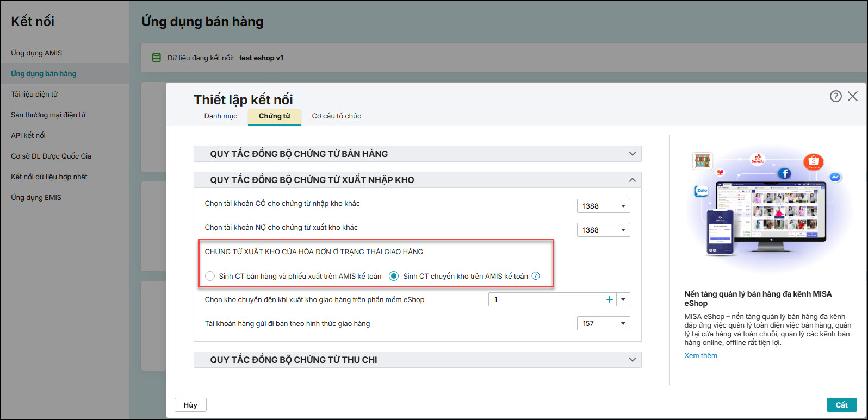Open the Cơ cấu tổ chức tab
The image size is (868, 420).
(337, 116)
